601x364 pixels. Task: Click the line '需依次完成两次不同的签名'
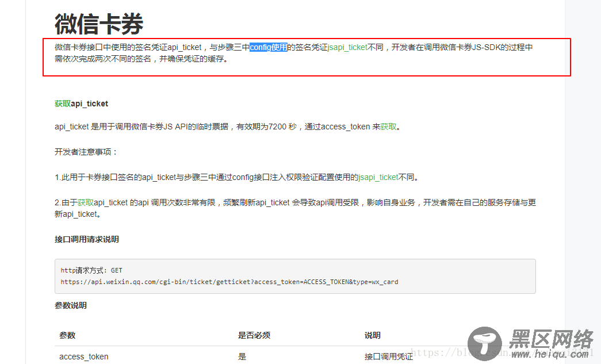click(141, 59)
